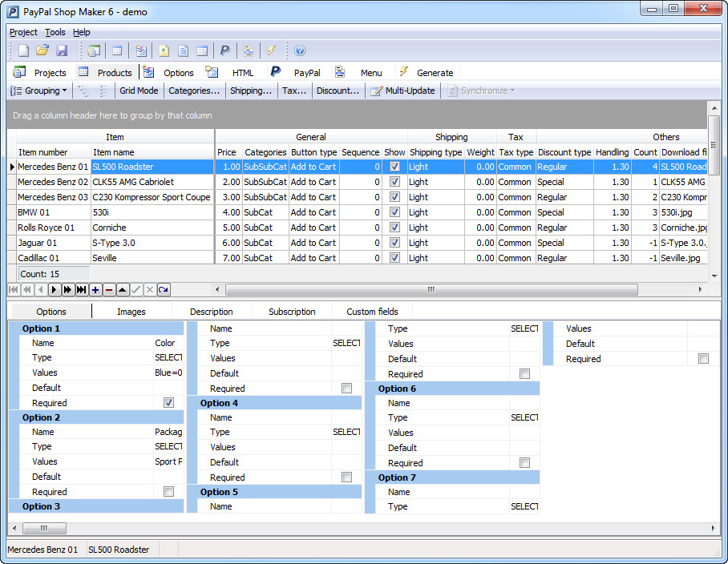Save the project with the floppy disk icon

pos(62,50)
